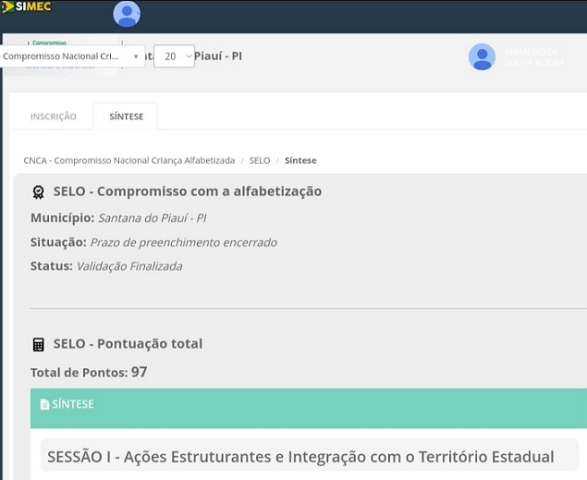This screenshot has height=480, width=587.
Task: Open the profile avatar in dark header
Action: pyautogui.click(x=127, y=14)
